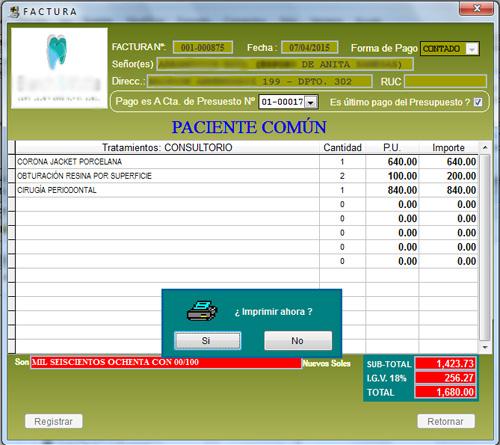
Task: Click the scroll down arrow of treatments table
Action: point(485,347)
